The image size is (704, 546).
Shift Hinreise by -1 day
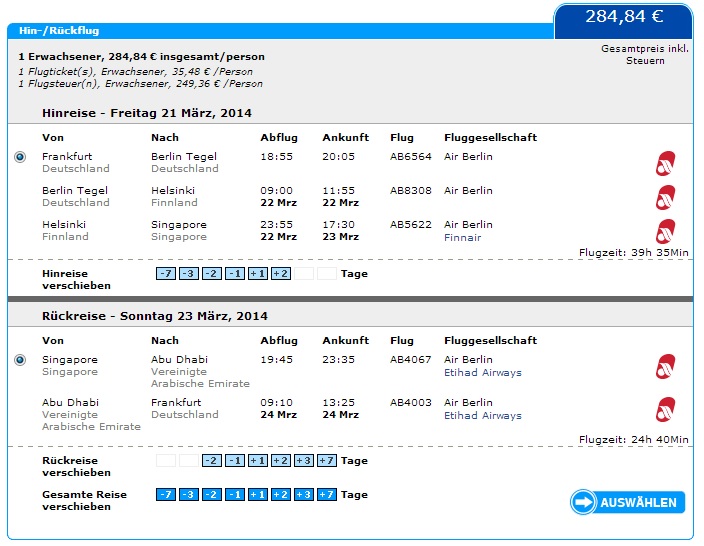235,273
